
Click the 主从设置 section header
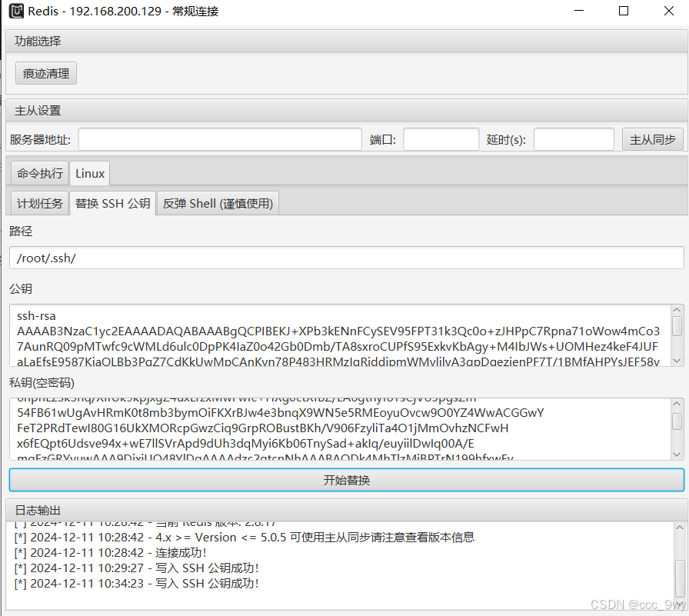(346, 110)
